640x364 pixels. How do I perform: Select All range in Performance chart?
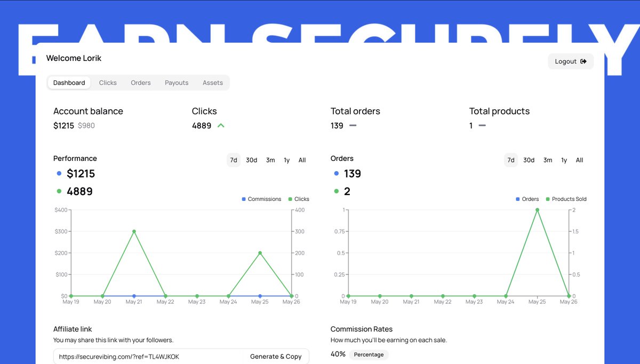[302, 160]
